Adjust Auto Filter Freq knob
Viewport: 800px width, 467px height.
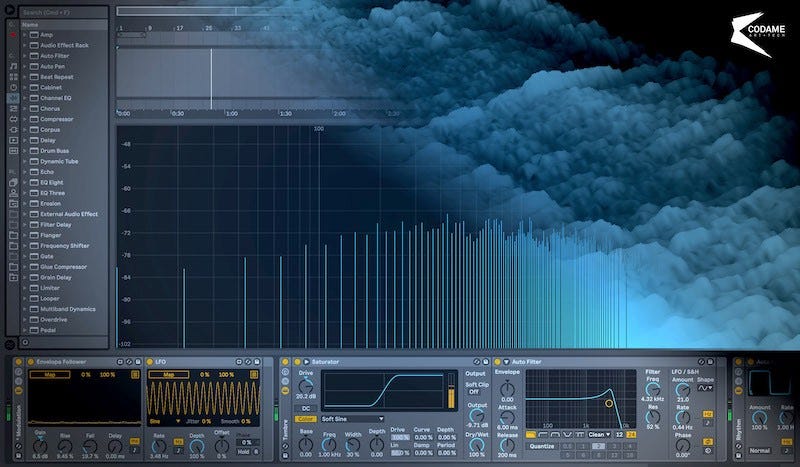653,390
